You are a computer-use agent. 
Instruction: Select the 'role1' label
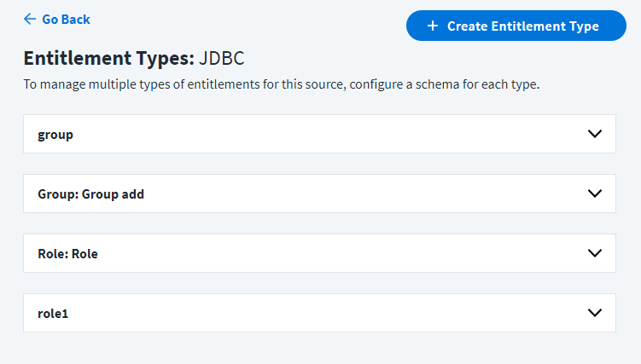(53, 314)
